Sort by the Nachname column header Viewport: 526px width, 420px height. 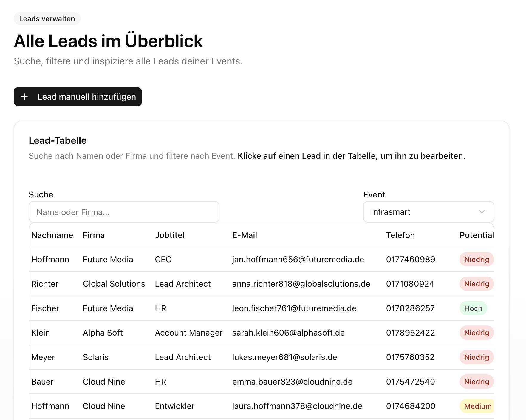[52, 235]
